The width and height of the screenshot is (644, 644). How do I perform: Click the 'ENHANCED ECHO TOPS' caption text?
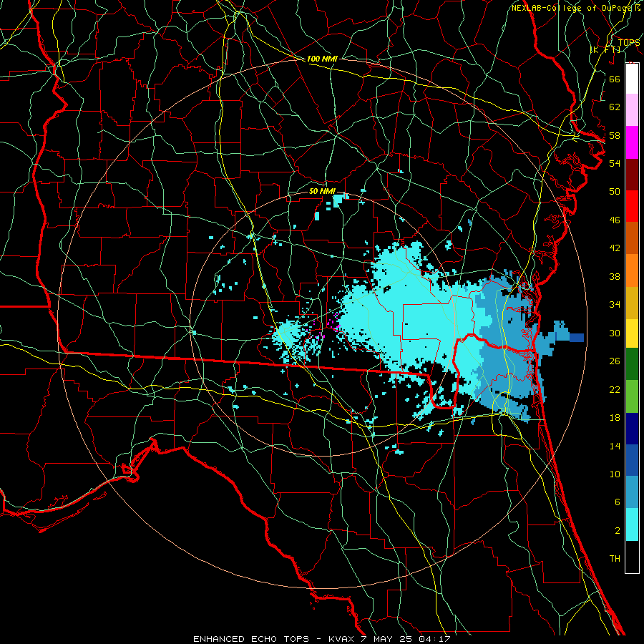[251, 639]
